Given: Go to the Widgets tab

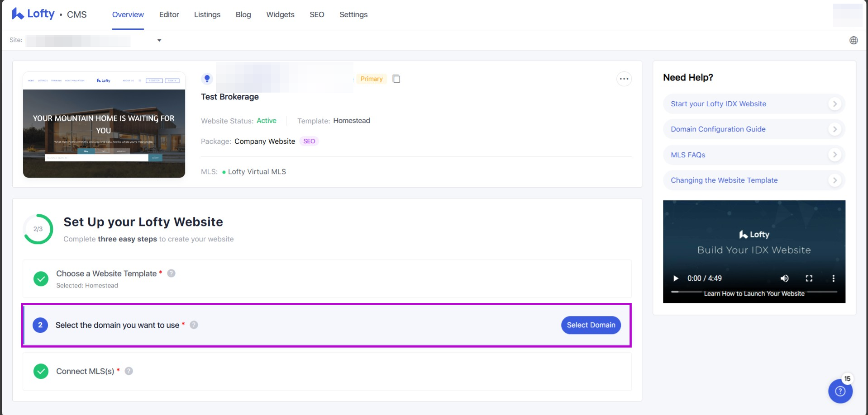Looking at the screenshot, I should pos(280,14).
